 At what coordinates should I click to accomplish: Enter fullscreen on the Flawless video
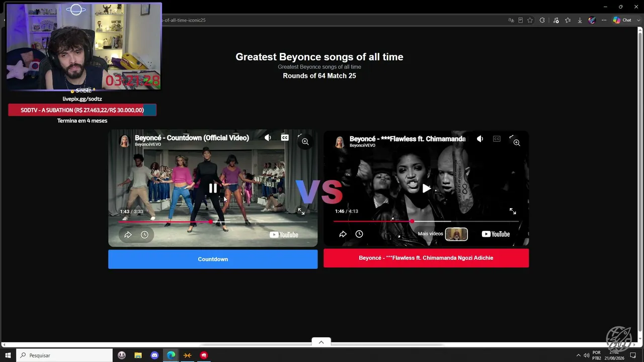[x=513, y=211]
